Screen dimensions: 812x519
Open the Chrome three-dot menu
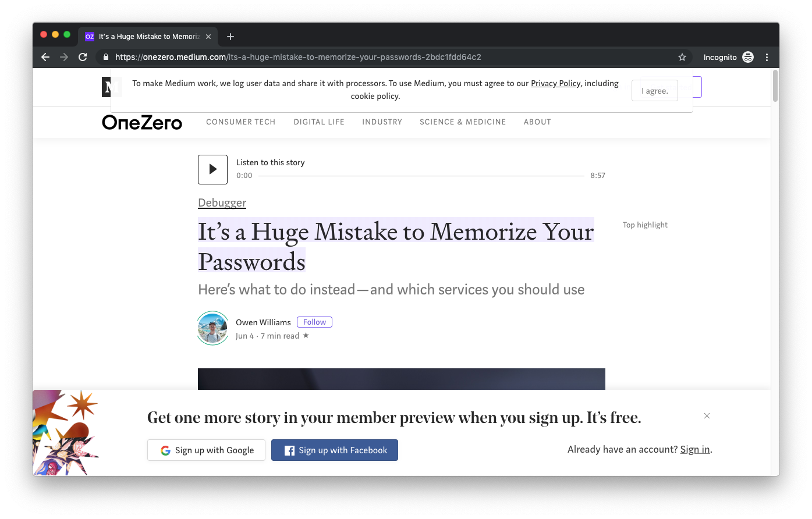coord(767,57)
